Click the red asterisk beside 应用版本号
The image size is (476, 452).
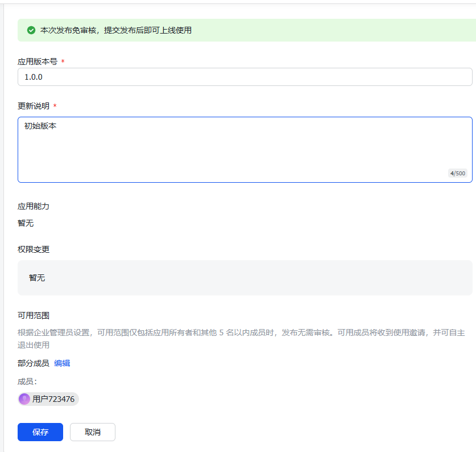(x=63, y=61)
